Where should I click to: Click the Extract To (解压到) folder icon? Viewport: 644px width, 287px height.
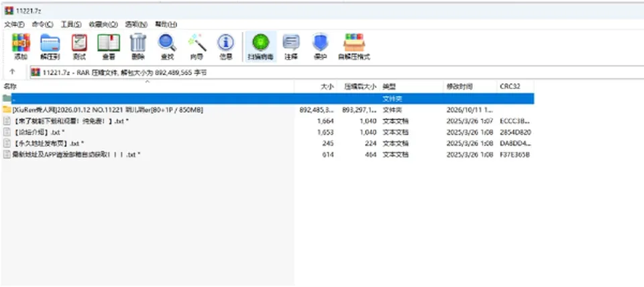coord(50,43)
